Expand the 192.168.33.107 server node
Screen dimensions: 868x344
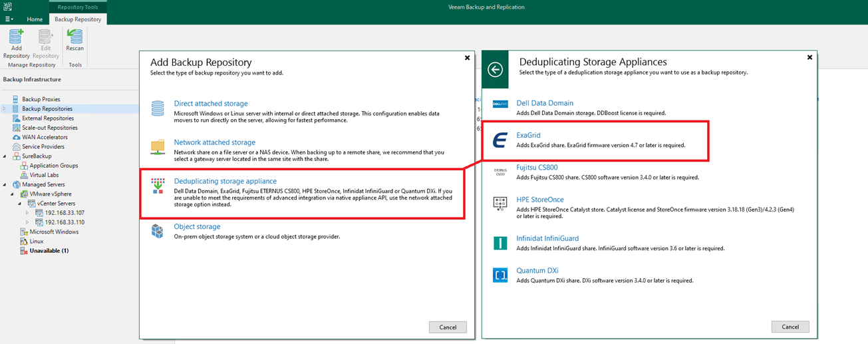coord(28,213)
